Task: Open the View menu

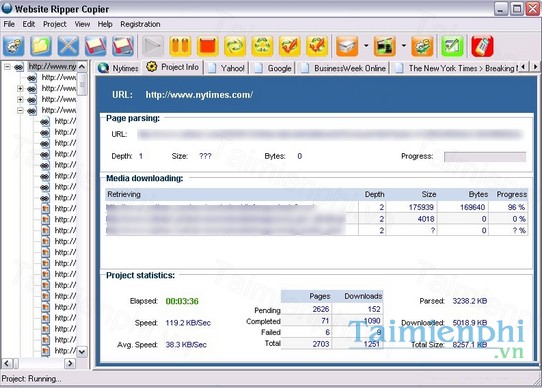Action: 82,24
